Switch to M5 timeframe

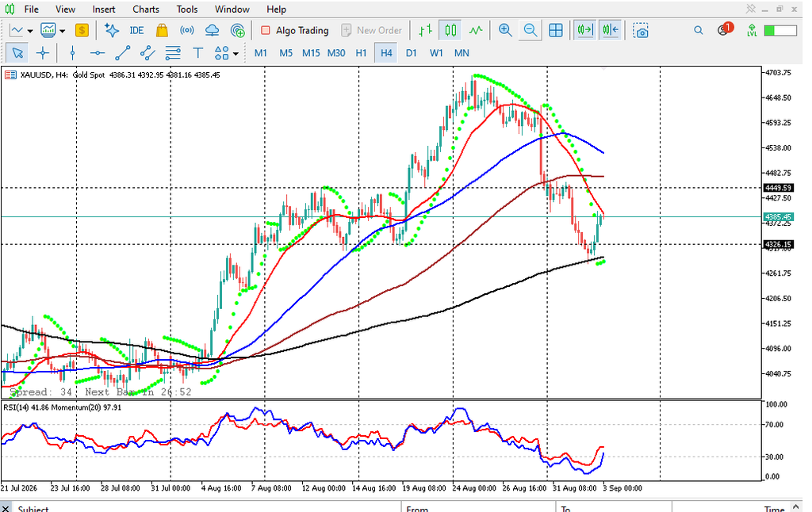click(285, 53)
